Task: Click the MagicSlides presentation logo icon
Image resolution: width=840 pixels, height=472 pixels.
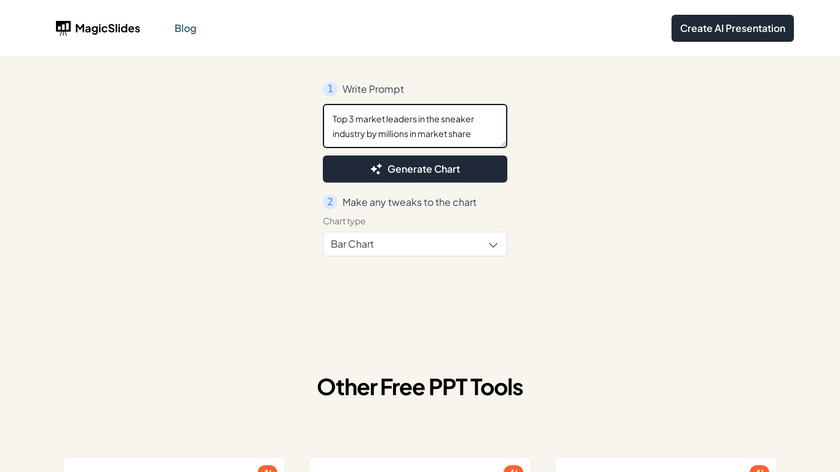Action: 63,28
